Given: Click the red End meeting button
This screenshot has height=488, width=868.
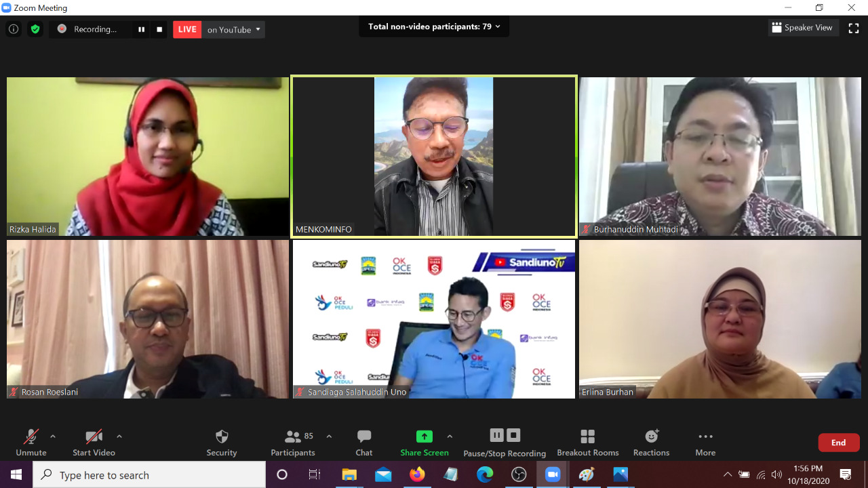Looking at the screenshot, I should (x=839, y=443).
